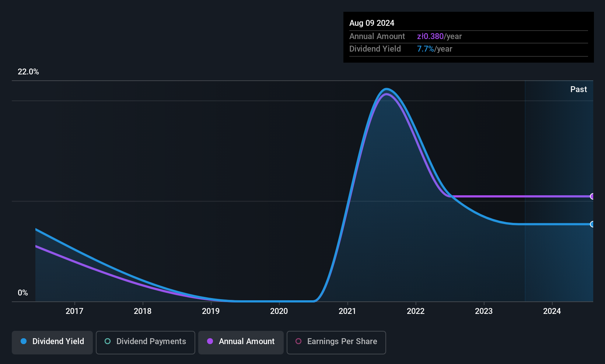Enable the Dividend Payments series
This screenshot has width=605, height=364.
point(146,343)
